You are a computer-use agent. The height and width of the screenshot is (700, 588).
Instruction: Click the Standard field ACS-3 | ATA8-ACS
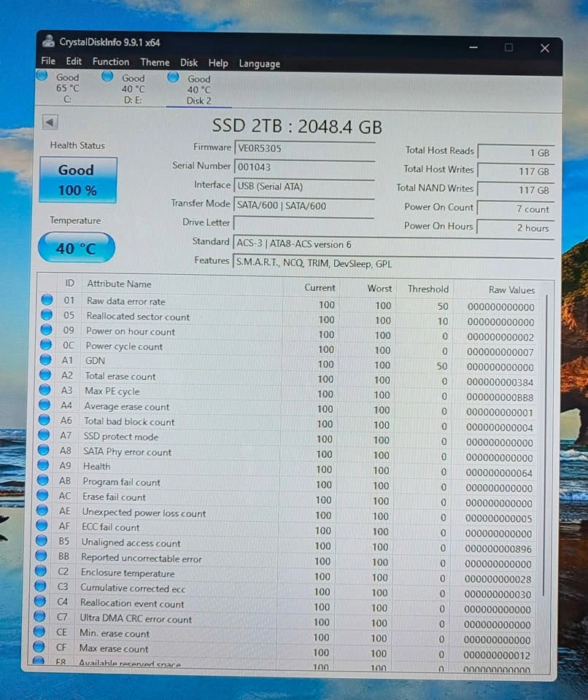393,244
